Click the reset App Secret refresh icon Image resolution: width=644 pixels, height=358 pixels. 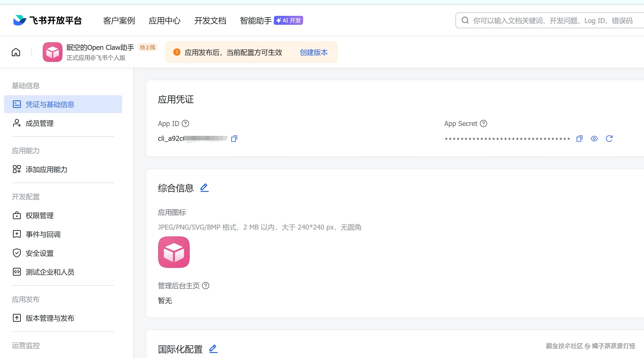609,138
